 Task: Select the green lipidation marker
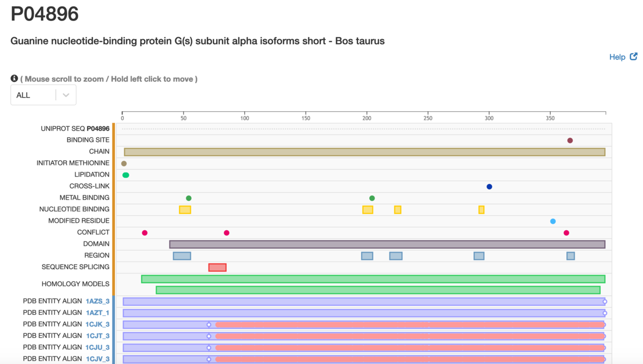pos(125,175)
